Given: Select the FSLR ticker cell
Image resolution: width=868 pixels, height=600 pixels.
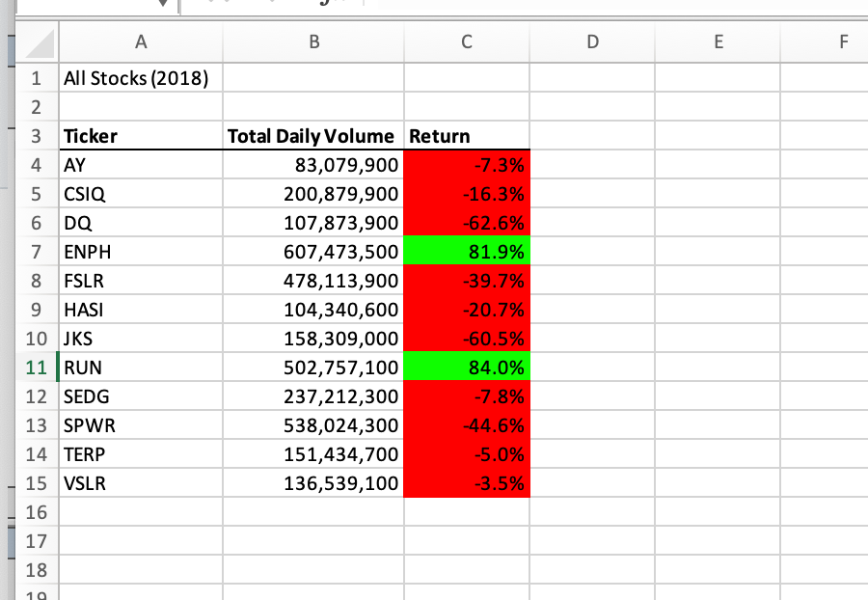Looking at the screenshot, I should pos(141,281).
